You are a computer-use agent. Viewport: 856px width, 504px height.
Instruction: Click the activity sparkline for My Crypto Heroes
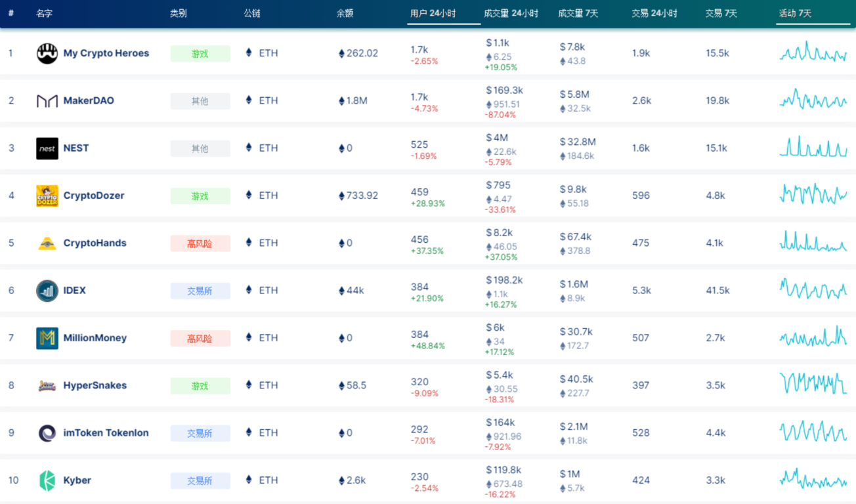tap(813, 52)
